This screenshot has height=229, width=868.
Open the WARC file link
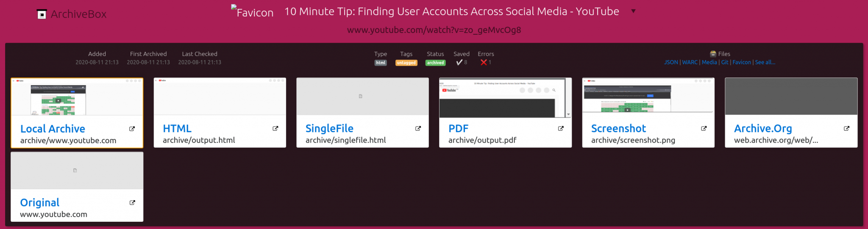tap(690, 62)
